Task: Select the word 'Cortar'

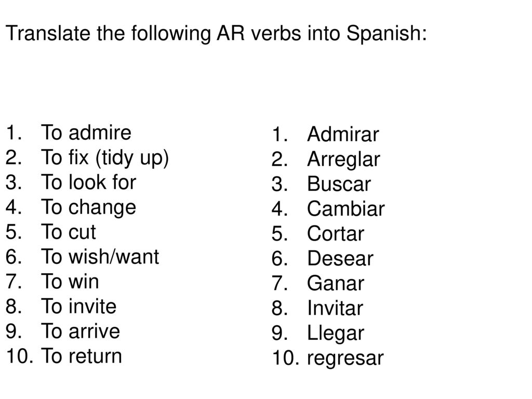Action: coord(336,234)
